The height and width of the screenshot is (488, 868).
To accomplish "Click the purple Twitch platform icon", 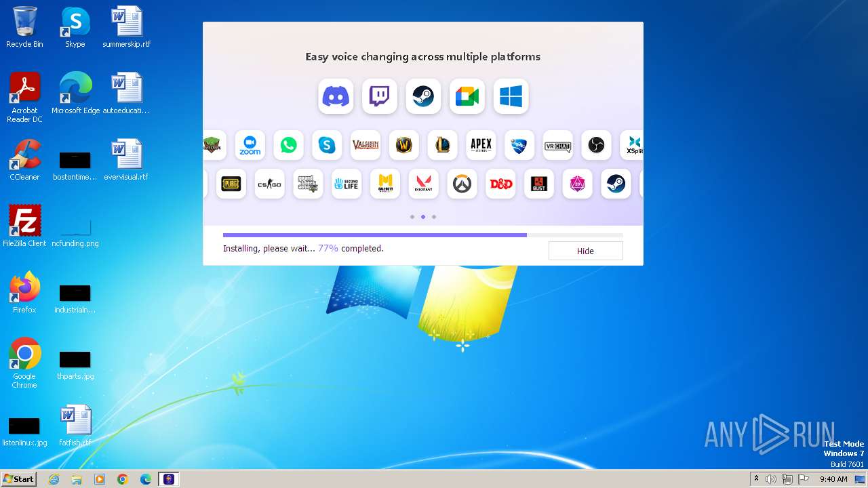I will tap(380, 96).
